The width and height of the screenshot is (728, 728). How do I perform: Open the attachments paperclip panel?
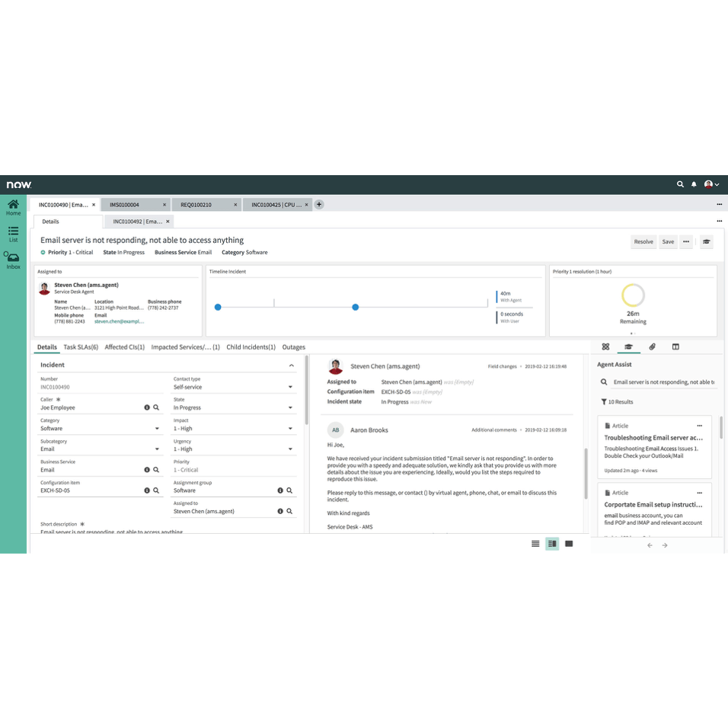point(653,346)
